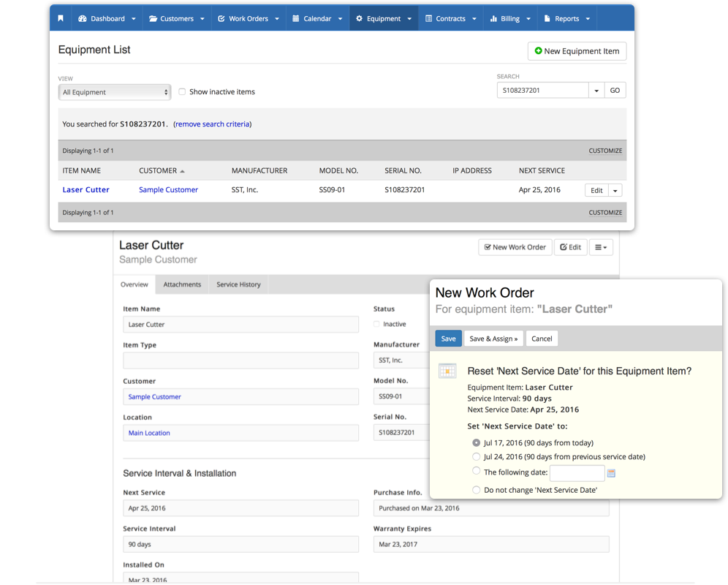Click the MANUFACTURER column header
This screenshot has height=585, width=728.
pos(259,170)
